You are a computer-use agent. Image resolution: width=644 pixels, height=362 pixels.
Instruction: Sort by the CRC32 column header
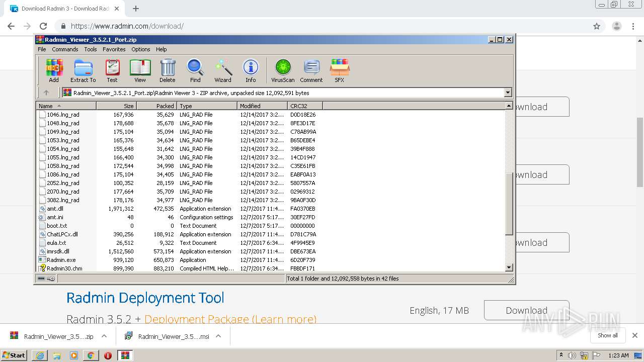click(305, 106)
